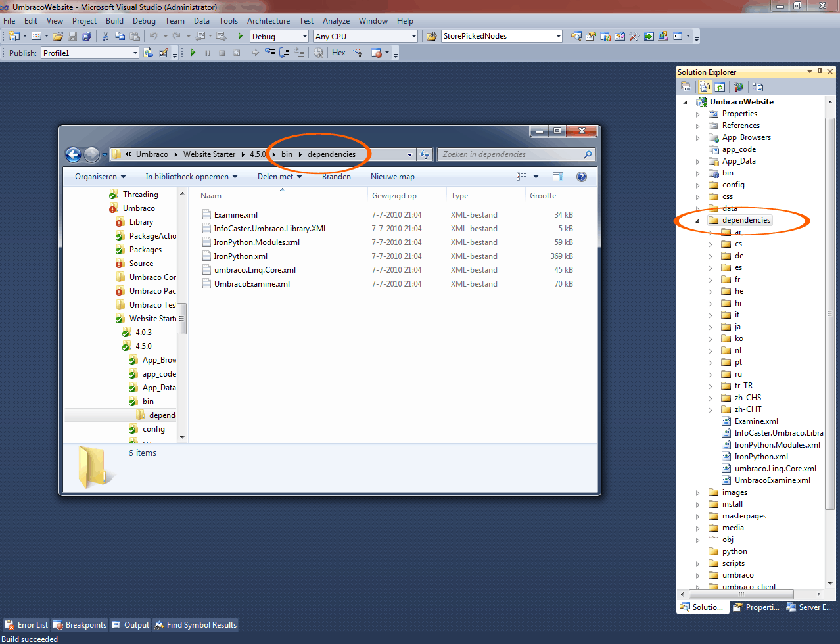840x644 pixels.
Task: Select IronPython.Modules.xml in explorer file list
Action: pyautogui.click(x=256, y=242)
